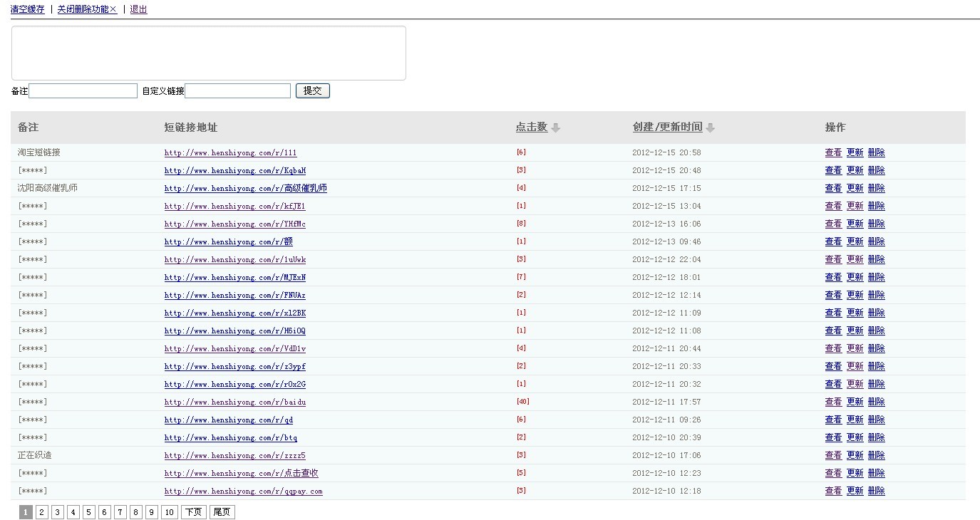Sort by create/update time arrow icon

710,128
